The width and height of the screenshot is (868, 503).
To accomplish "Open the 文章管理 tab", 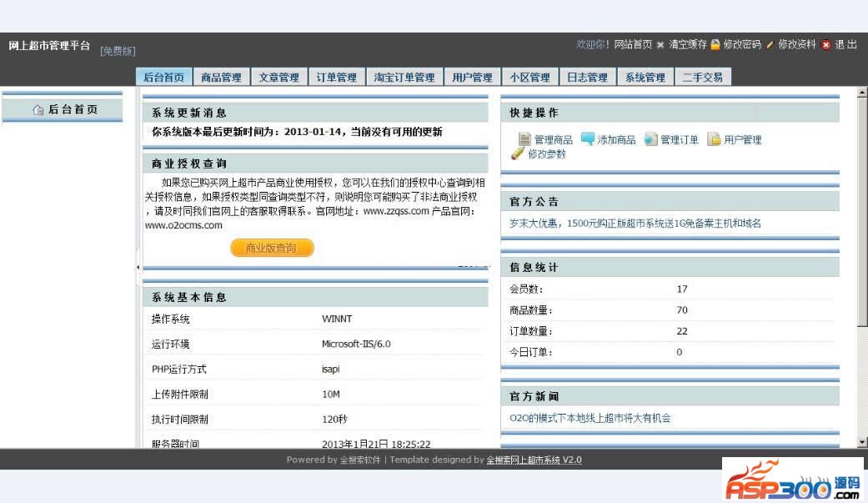I will pyautogui.click(x=279, y=77).
